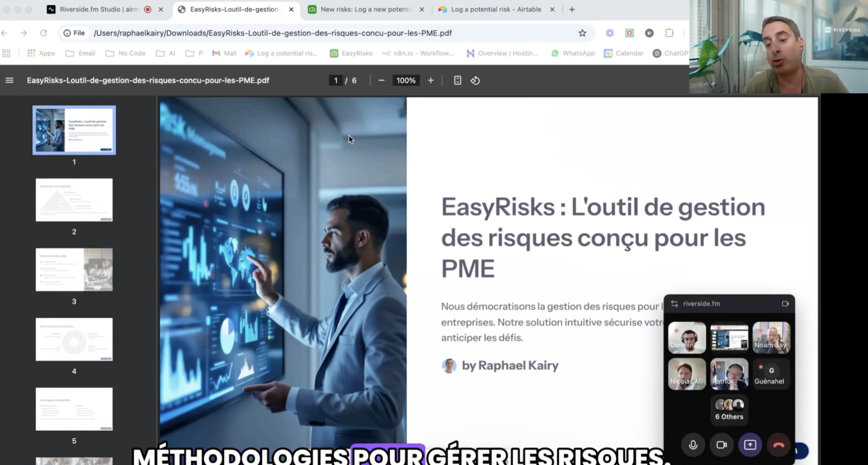Open the Mail bookmark
Screen dimensions: 868x465
[224, 53]
